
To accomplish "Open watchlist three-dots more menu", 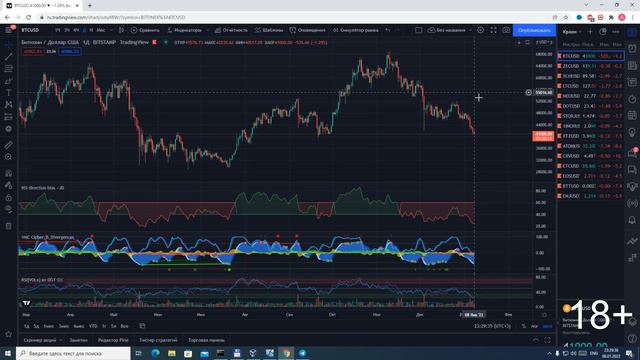I will click(616, 31).
